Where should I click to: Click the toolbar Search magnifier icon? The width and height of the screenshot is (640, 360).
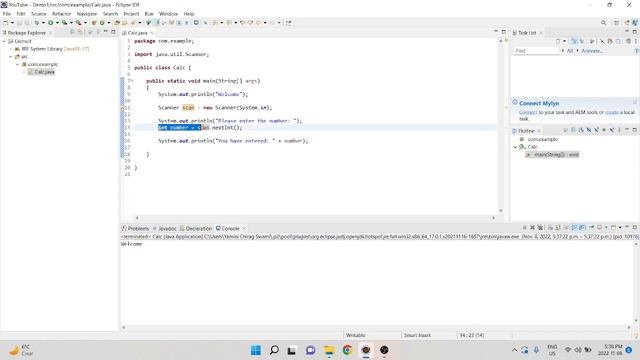point(603,23)
